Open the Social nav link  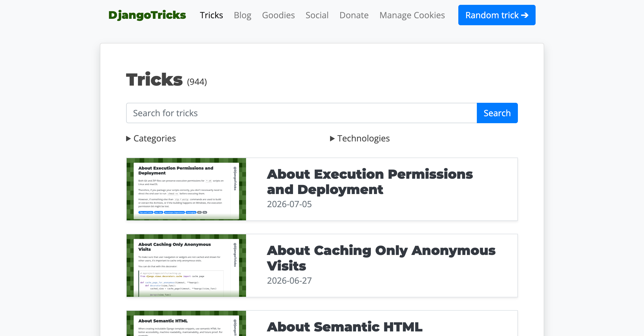tap(317, 15)
